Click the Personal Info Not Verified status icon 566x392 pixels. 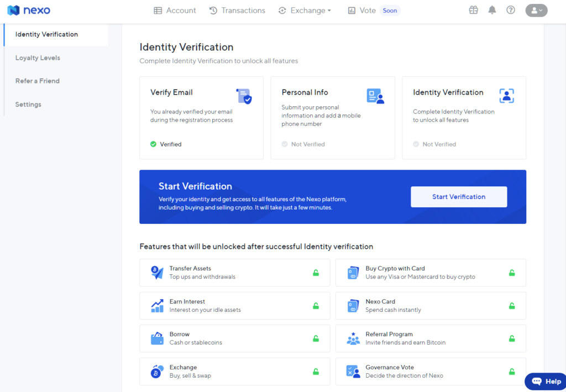[285, 144]
